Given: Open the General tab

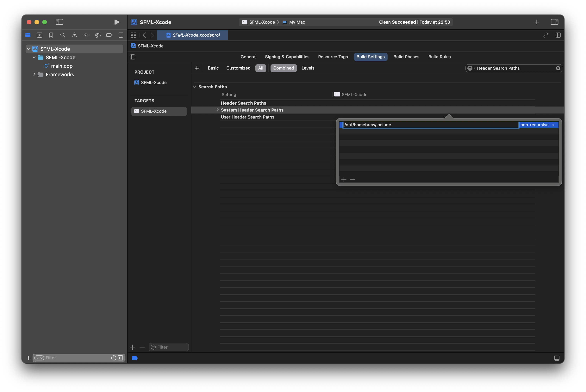Looking at the screenshot, I should pos(248,57).
